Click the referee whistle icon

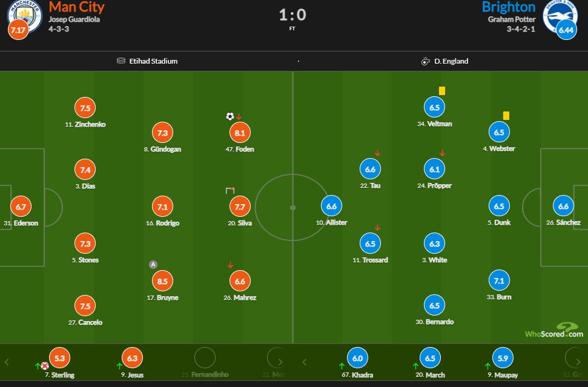click(425, 61)
